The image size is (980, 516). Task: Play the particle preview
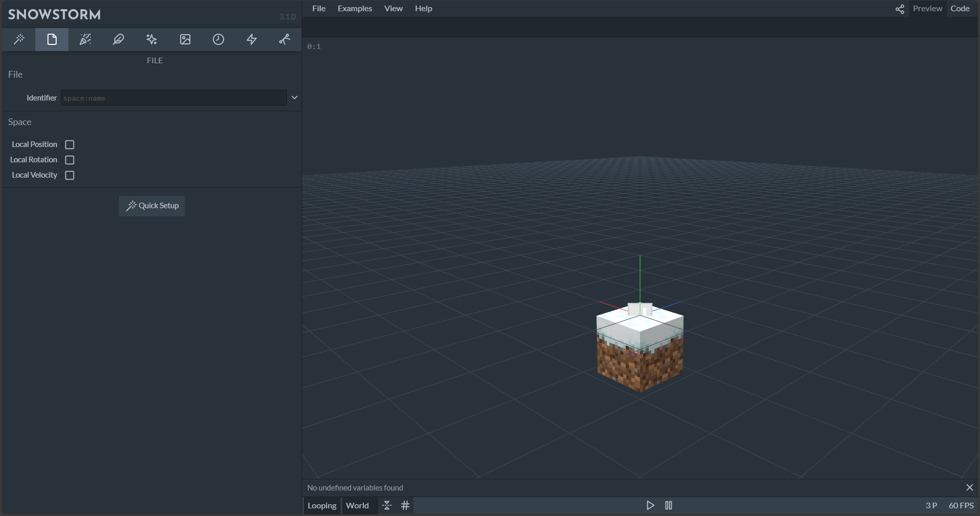(x=650, y=505)
